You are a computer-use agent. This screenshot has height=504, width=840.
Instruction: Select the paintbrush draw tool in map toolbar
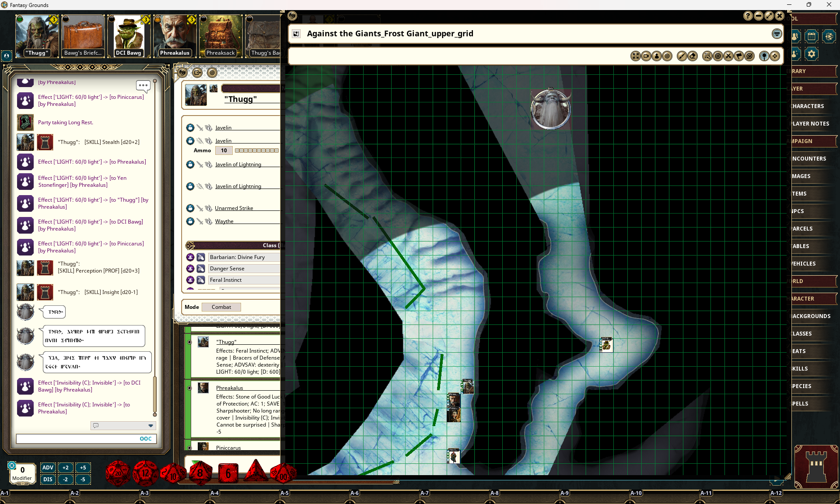[682, 56]
